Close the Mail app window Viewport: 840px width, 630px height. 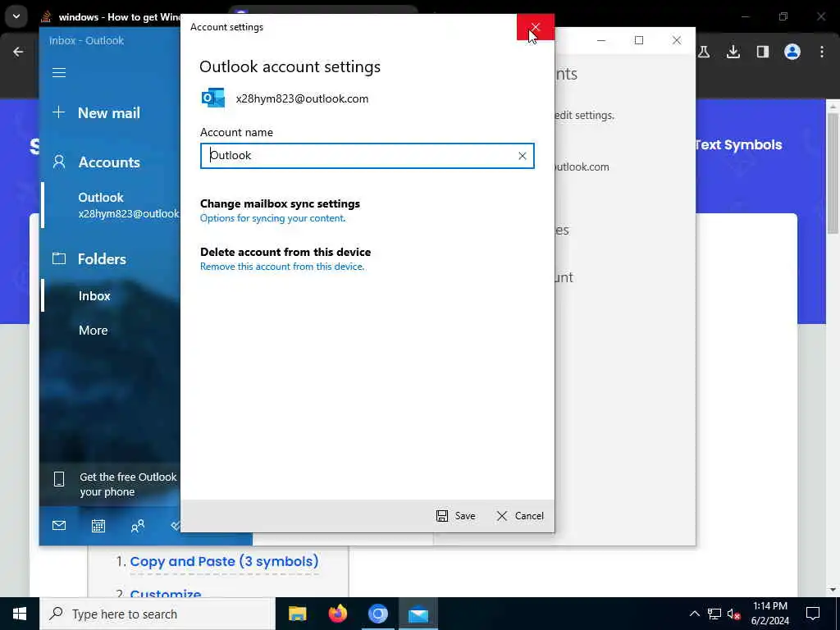pyautogui.click(x=677, y=40)
